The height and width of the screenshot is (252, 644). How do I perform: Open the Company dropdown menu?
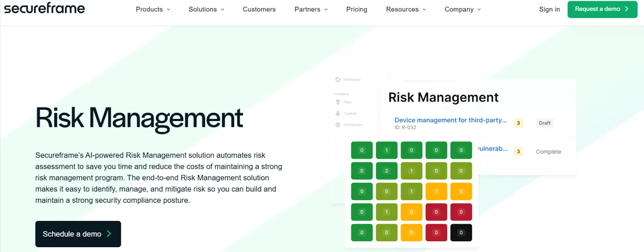[462, 9]
